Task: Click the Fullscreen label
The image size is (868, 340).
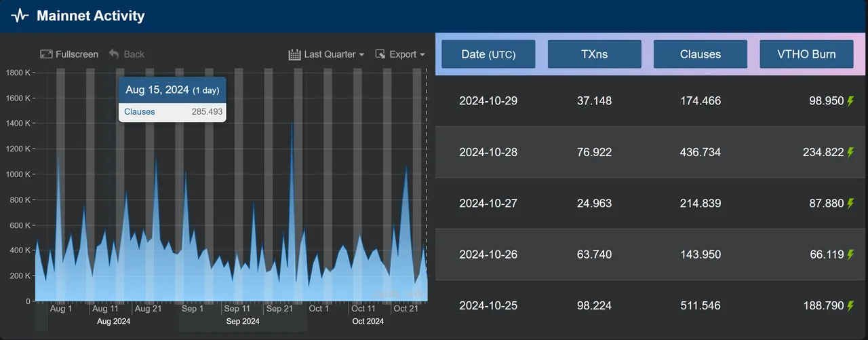Action: click(77, 54)
